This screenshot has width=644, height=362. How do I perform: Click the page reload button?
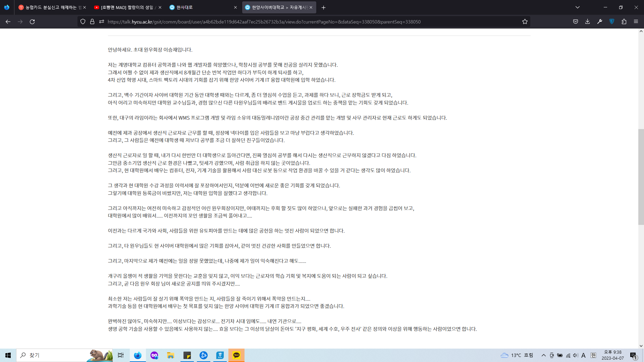tap(32, 21)
